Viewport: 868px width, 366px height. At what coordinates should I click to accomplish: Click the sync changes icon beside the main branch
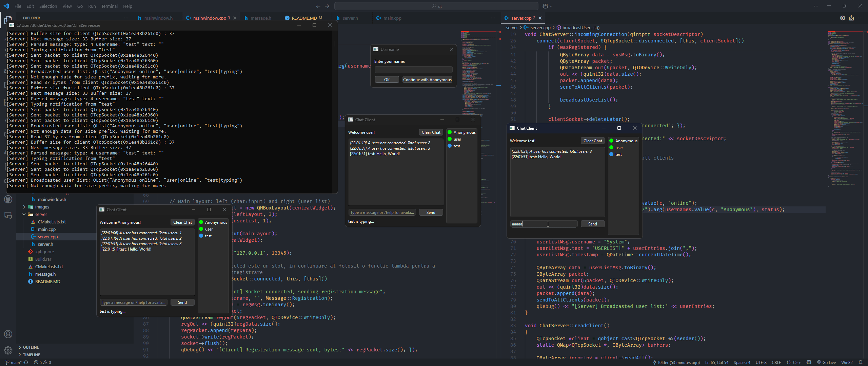coord(26,362)
